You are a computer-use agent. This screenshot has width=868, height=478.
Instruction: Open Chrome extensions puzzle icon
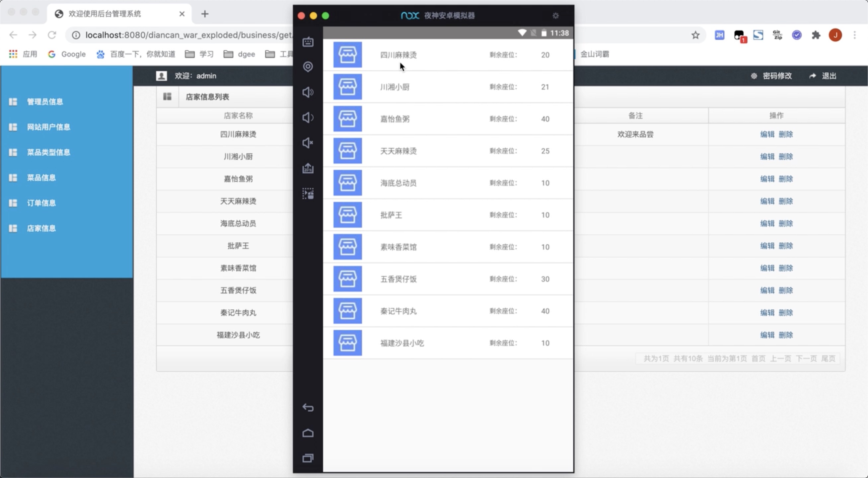[816, 35]
